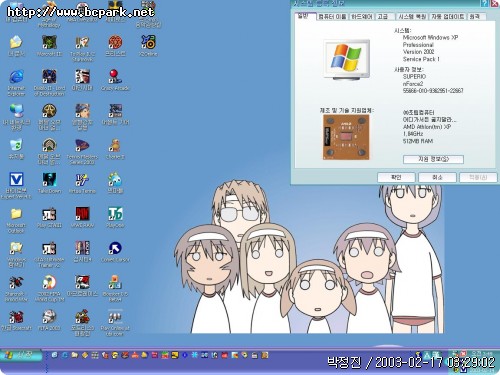
Task: Launch the WWE RAW shortcut
Action: [x=82, y=214]
